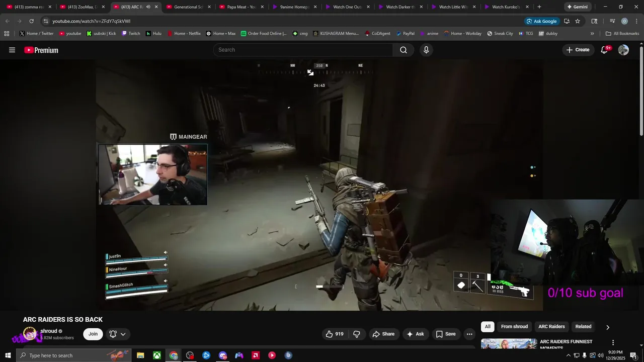644x362 pixels.
Task: Open the Home - Netflix bookmark
Action: click(x=184, y=34)
